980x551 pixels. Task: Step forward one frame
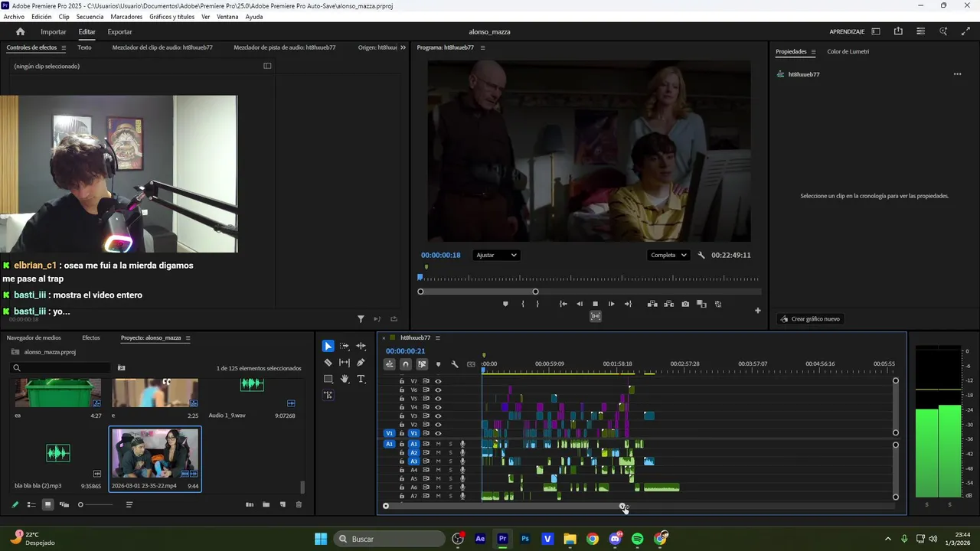click(x=611, y=304)
